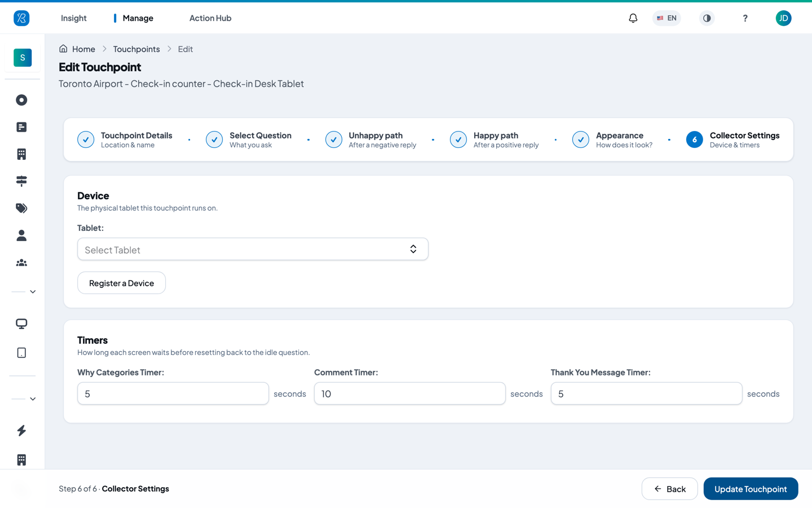
Task: Open the notifications bell
Action: [x=633, y=18]
